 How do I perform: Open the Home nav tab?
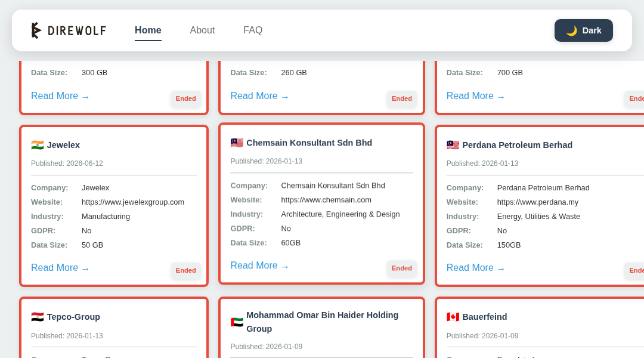tap(148, 30)
